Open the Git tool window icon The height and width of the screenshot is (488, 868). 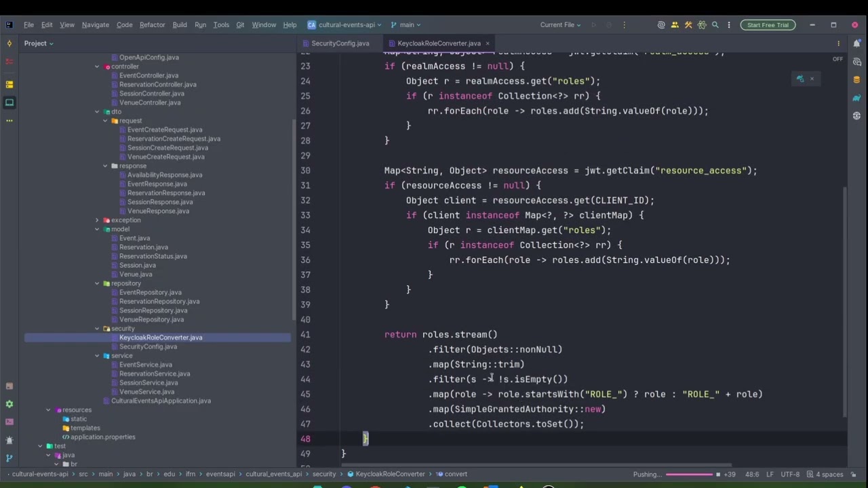[x=9, y=458]
